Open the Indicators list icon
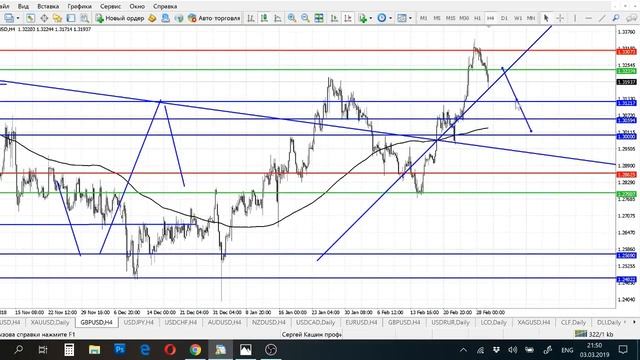The image size is (640, 360). 362,18
